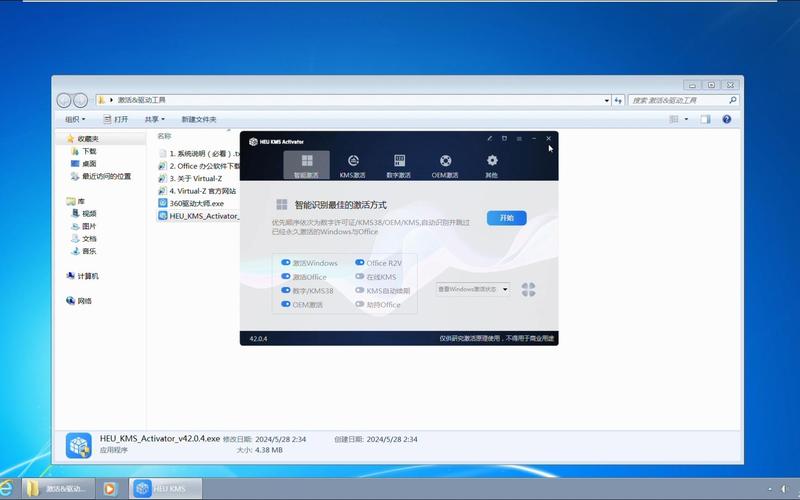The height and width of the screenshot is (500, 800).
Task: Open the activator's hamburger menu icon
Action: 519,138
